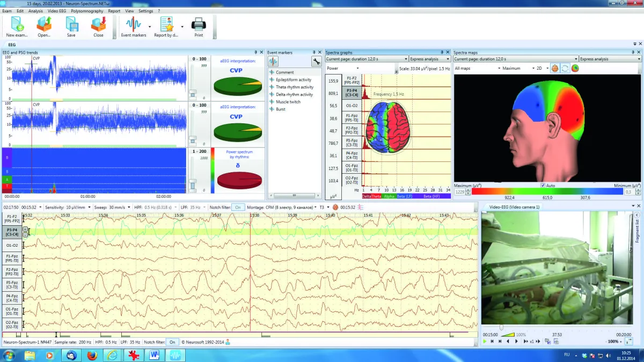This screenshot has width=644, height=362.
Task: Save the exam using Save icon
Action: coord(71,25)
